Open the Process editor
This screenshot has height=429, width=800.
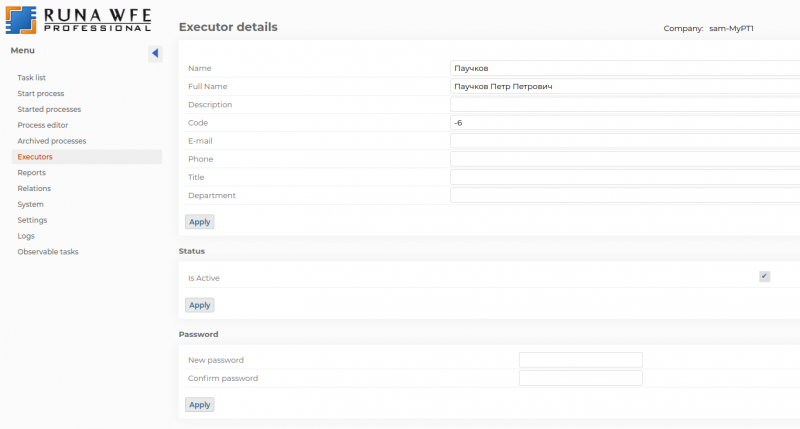coord(43,125)
